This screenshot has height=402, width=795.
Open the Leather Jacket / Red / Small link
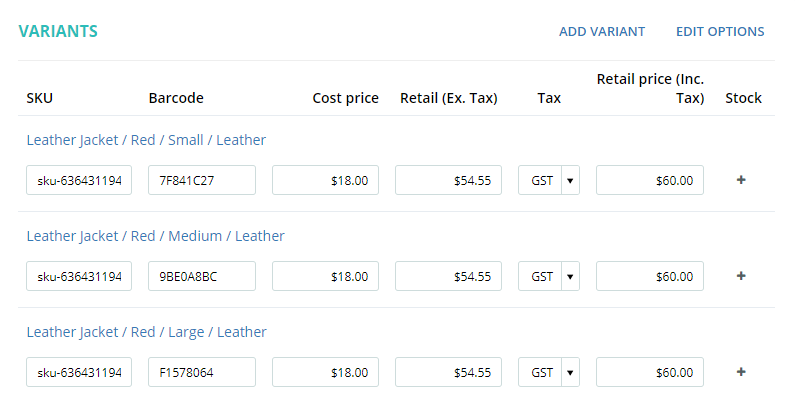(x=146, y=140)
